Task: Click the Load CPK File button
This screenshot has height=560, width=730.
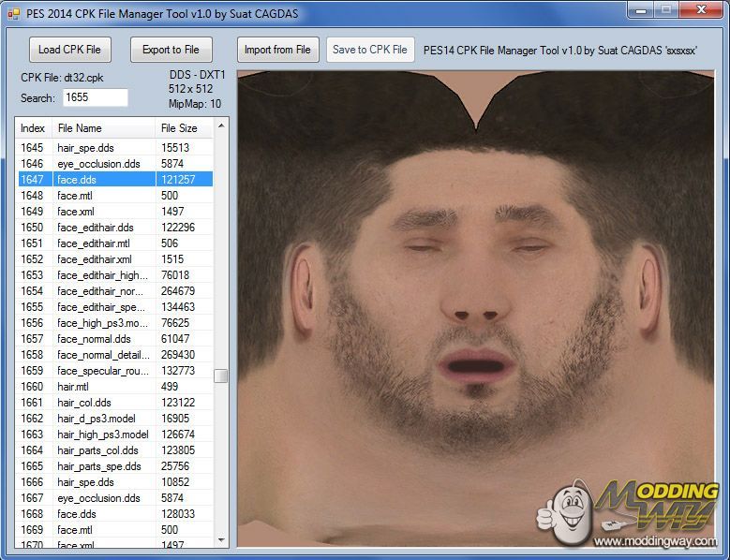Action: tap(69, 50)
